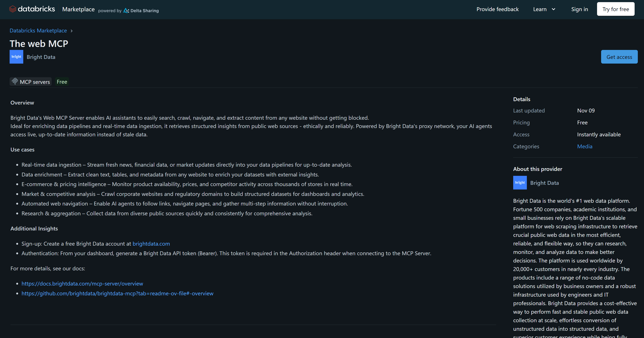Click the 'Market & competitive analysis' bullet

click(x=193, y=194)
